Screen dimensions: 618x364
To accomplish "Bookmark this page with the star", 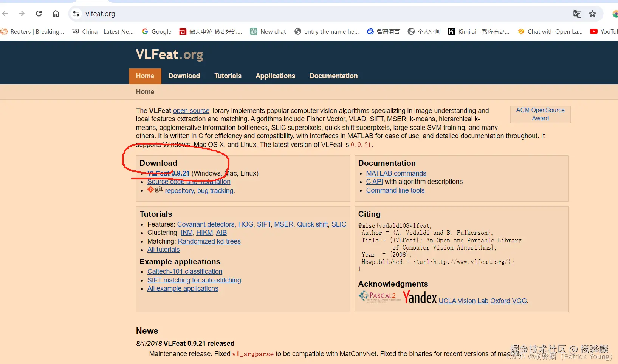I will 592,14.
